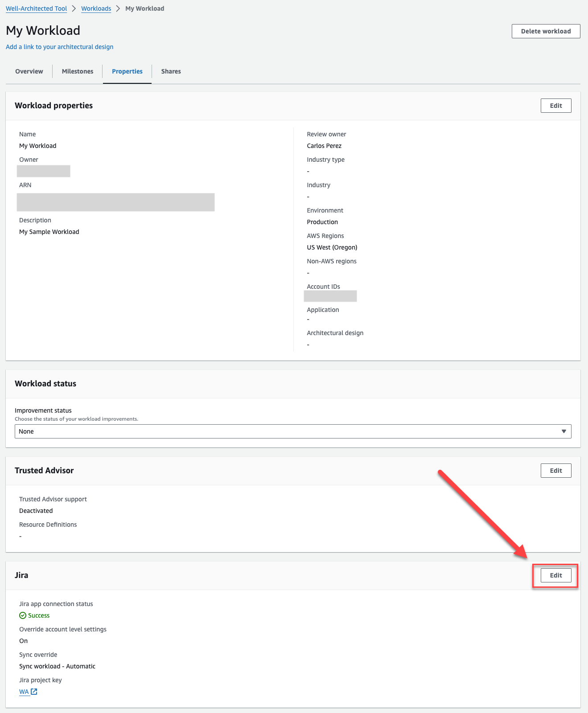Select the US West (Oregon) region text
The height and width of the screenshot is (713, 588).
[332, 247]
